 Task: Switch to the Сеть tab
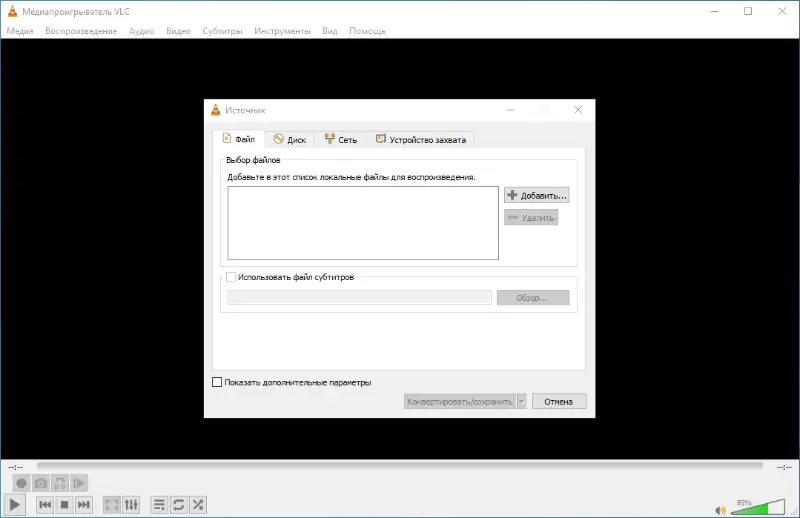[340, 139]
